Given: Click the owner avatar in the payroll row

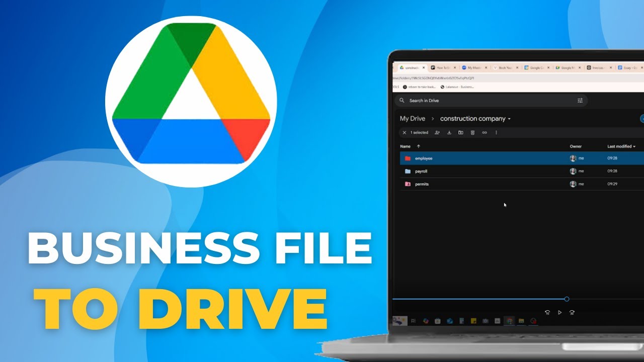Looking at the screenshot, I should [573, 171].
